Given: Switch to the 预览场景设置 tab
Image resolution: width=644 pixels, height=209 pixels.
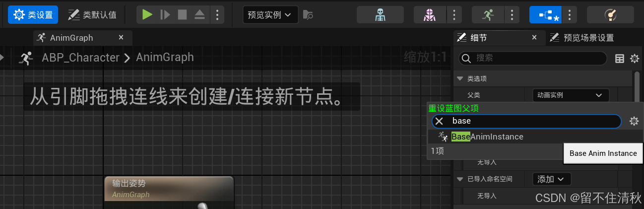Looking at the screenshot, I should pos(583,37).
